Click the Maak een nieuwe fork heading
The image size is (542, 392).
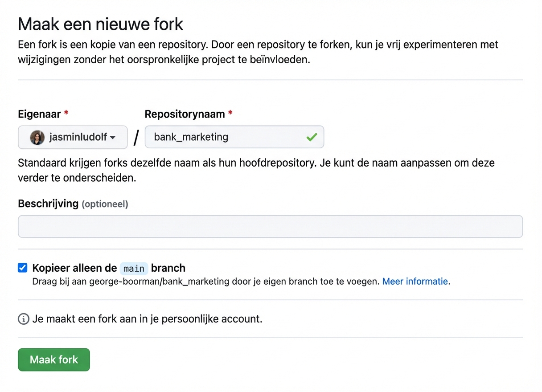[x=100, y=24]
